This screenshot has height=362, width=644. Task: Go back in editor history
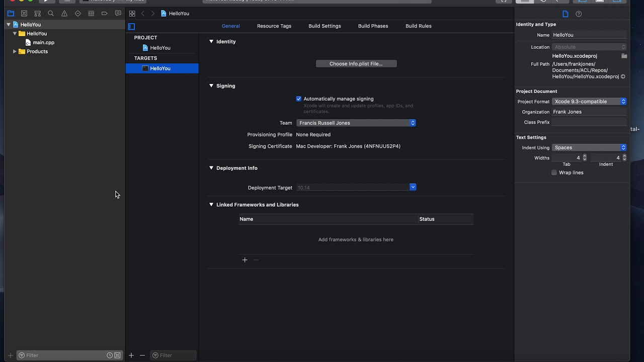pyautogui.click(x=143, y=14)
